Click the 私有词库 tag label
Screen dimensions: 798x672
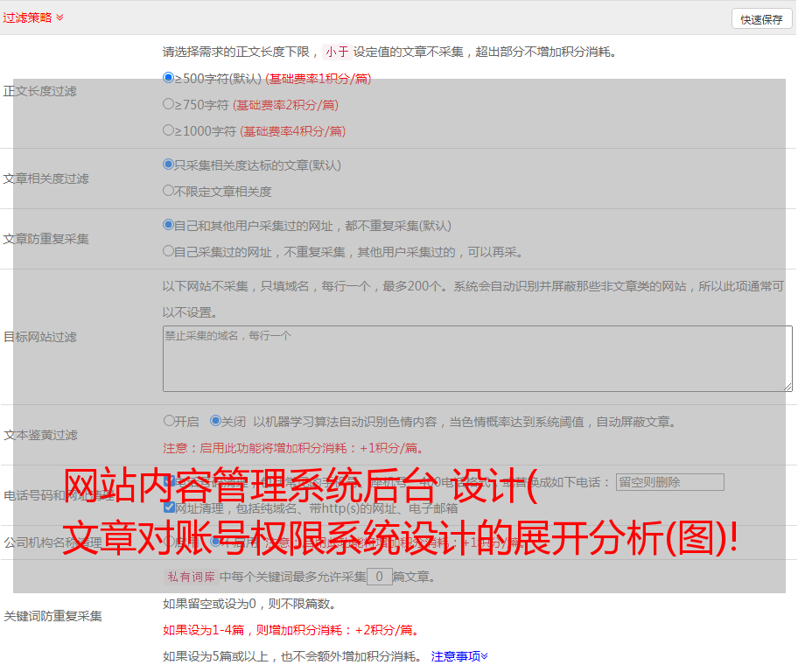[189, 577]
